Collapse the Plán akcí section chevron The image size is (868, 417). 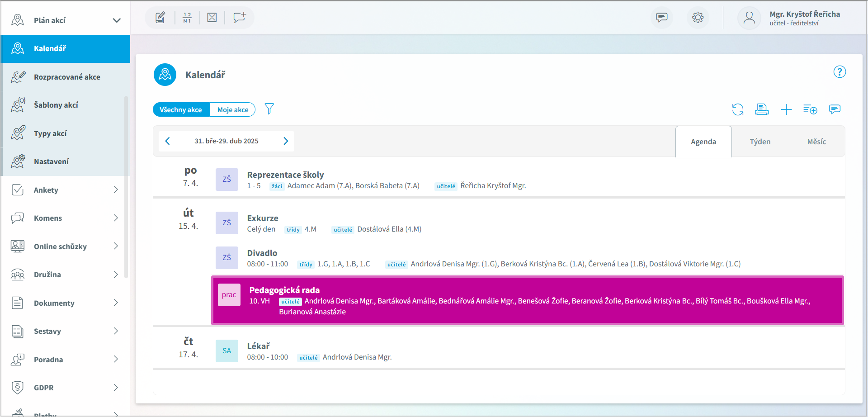tap(117, 20)
